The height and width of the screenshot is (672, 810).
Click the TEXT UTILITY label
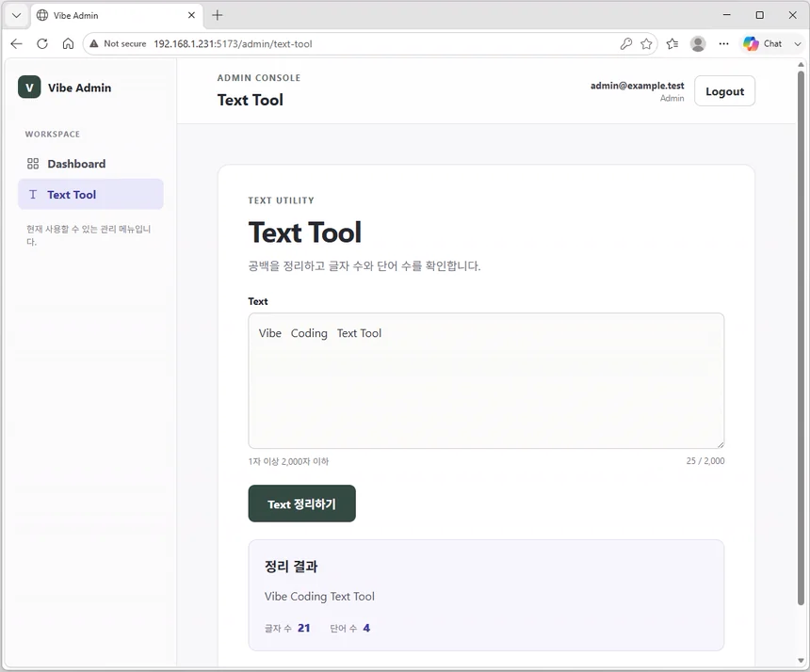coord(281,200)
